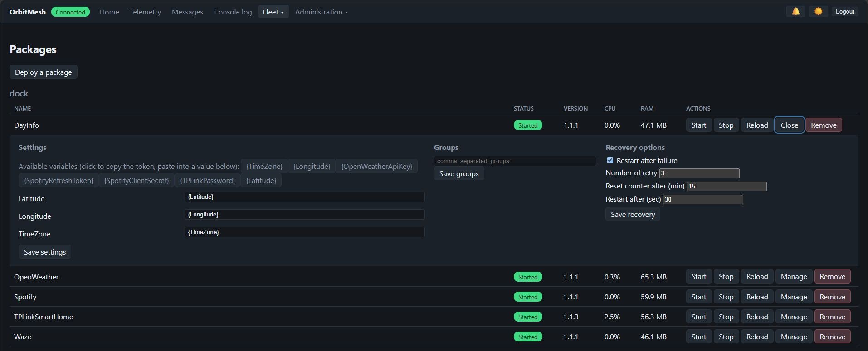868x351 pixels.
Task: Stop the Spotify package
Action: (726, 297)
